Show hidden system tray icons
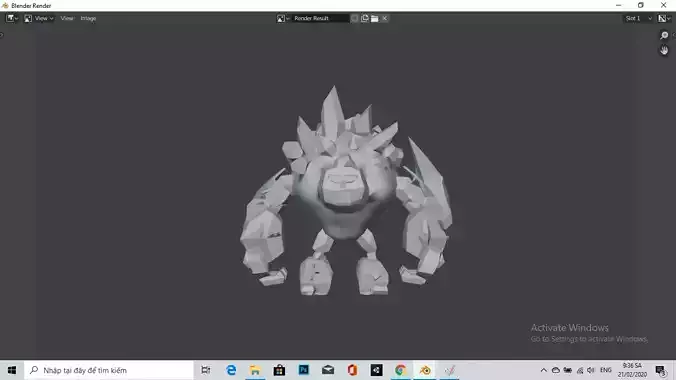 point(543,370)
